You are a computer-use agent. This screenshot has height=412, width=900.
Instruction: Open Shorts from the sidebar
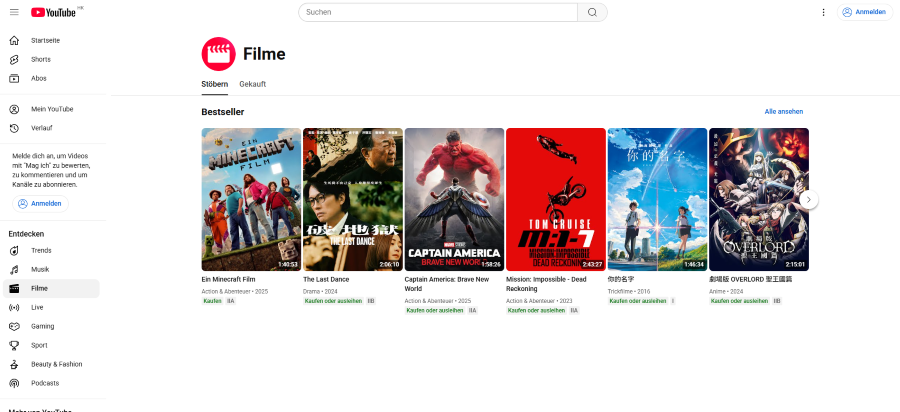coord(51,60)
